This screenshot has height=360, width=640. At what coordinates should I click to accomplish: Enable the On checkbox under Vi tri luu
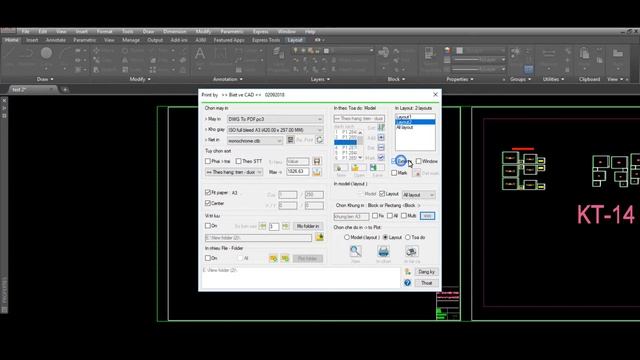pyautogui.click(x=208, y=226)
